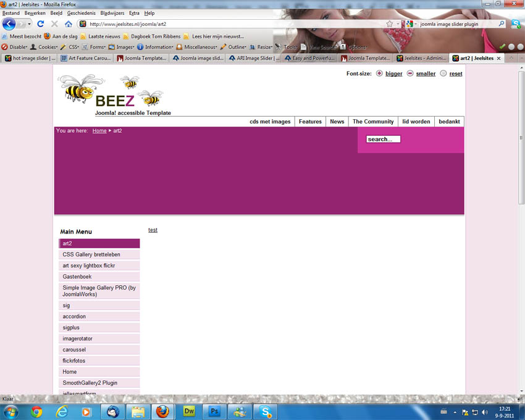The height and width of the screenshot is (420, 525).
Task: Close the 'art2 | Jeelsites' tab
Action: click(x=499, y=58)
